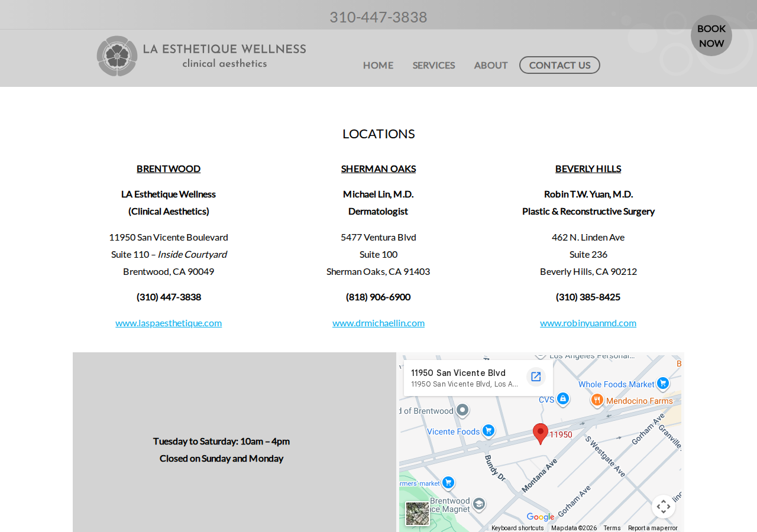Click the BEVERLY HILLS location heading
This screenshot has height=532, width=757.
click(x=588, y=168)
